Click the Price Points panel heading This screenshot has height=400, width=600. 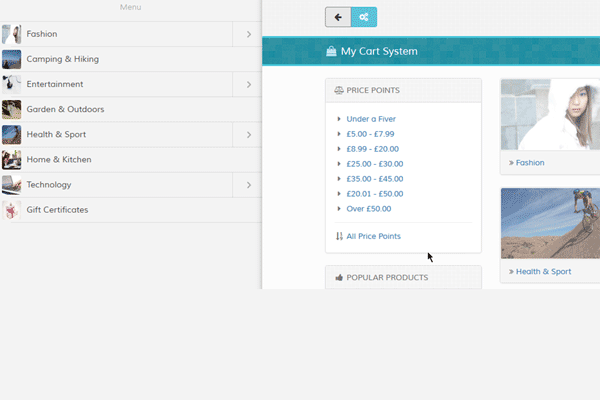click(x=373, y=90)
